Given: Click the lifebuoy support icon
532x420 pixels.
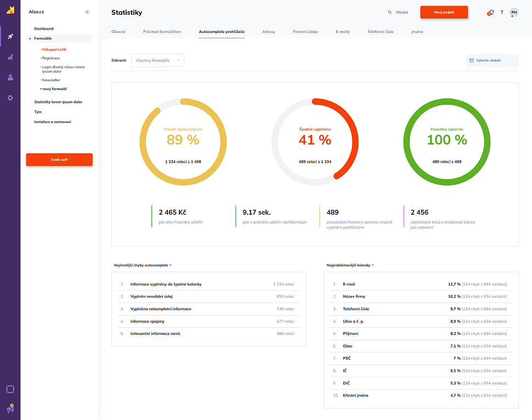Looking at the screenshot, I should click(x=10, y=389).
